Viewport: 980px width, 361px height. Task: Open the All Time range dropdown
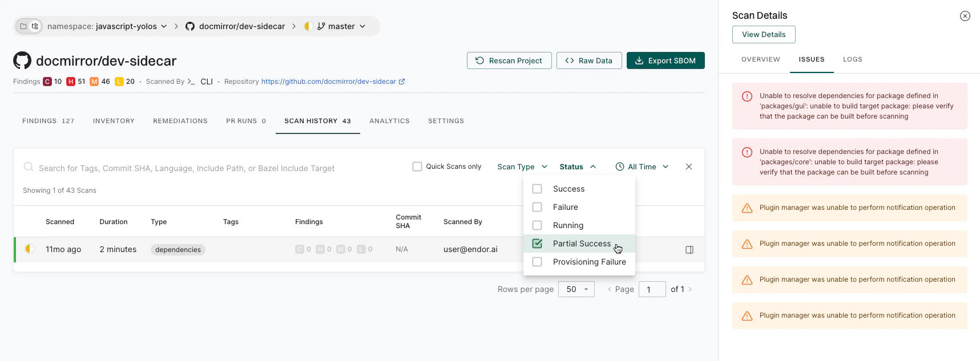pyautogui.click(x=642, y=167)
